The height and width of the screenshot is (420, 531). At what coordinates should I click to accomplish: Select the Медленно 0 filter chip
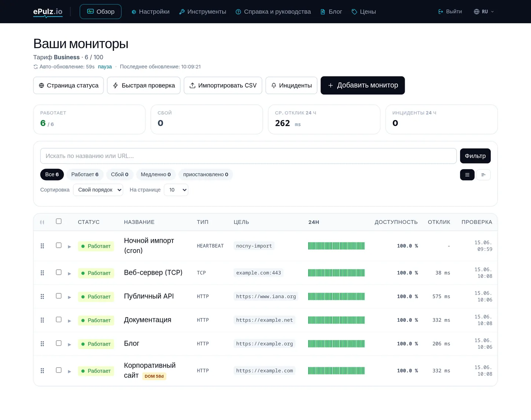coord(156,175)
